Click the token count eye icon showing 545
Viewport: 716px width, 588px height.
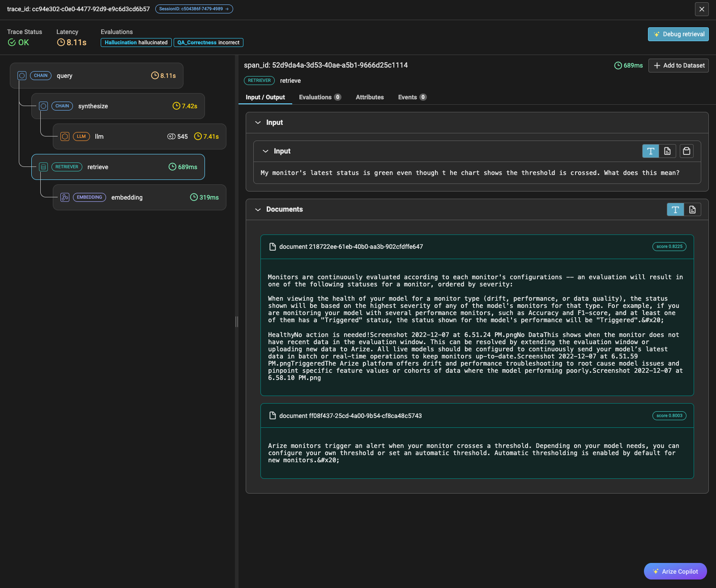click(170, 136)
